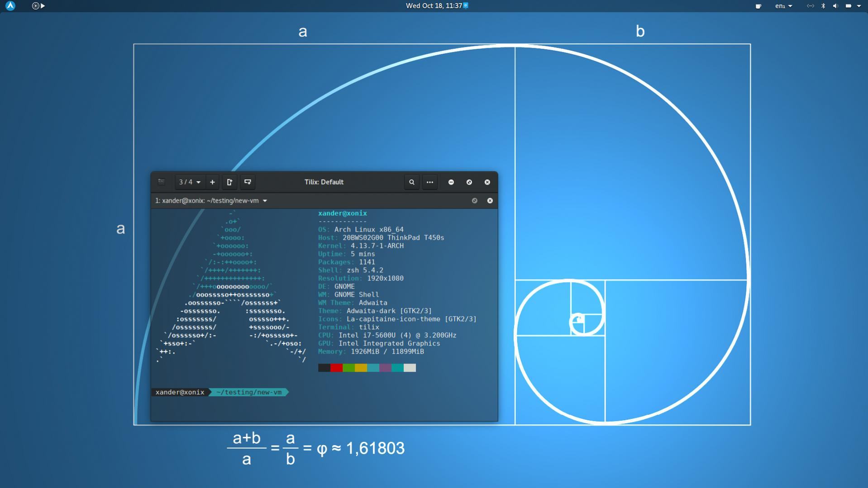Open the Arch logo Activities menu
Viewport: 868px width, 488px height.
(10, 6)
